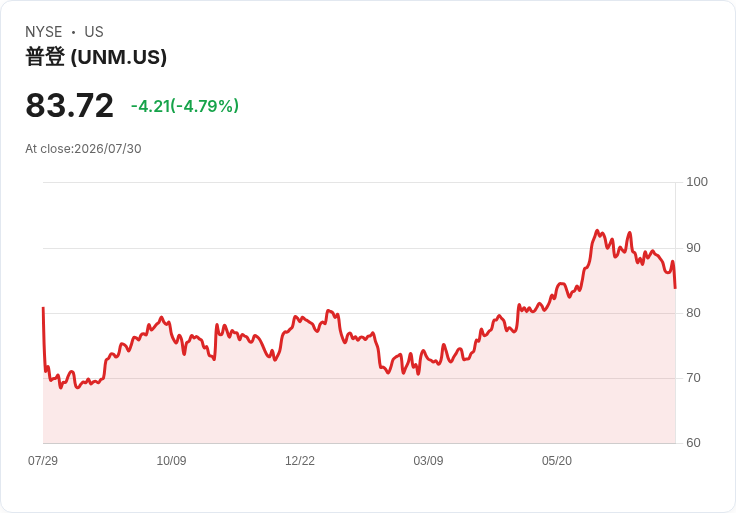The width and height of the screenshot is (736, 513).
Task: Click the stock name 普登 (UNM.US)
Action: [96, 57]
